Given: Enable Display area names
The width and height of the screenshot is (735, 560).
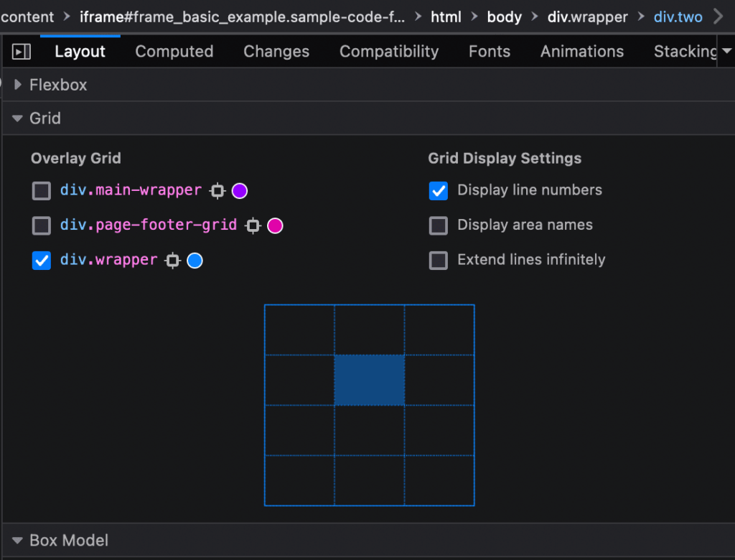Looking at the screenshot, I should [438, 225].
